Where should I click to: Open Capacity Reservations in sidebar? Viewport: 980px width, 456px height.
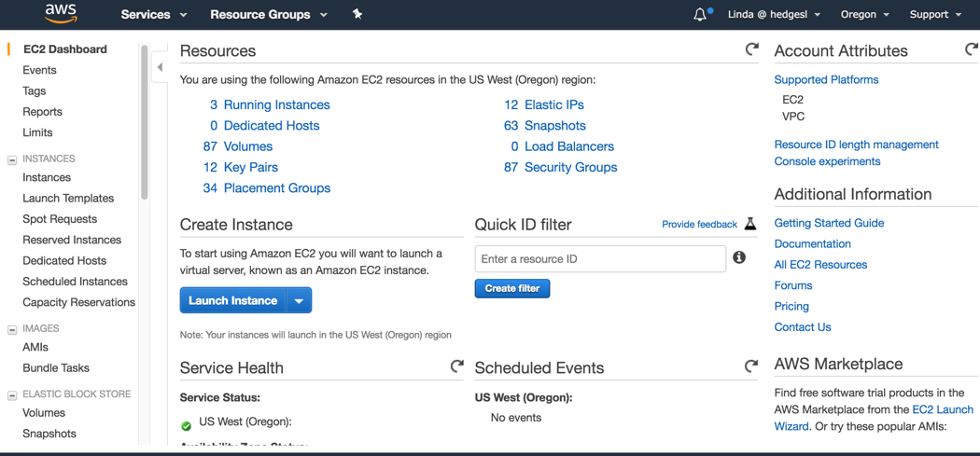(x=78, y=302)
